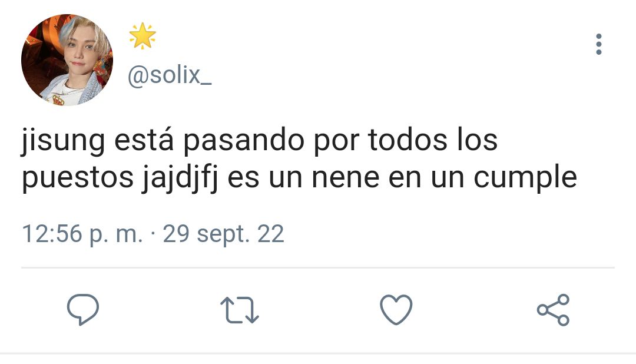This screenshot has height=364, width=636.
Task: Select the 29 sept. 22 date
Action: click(x=224, y=234)
